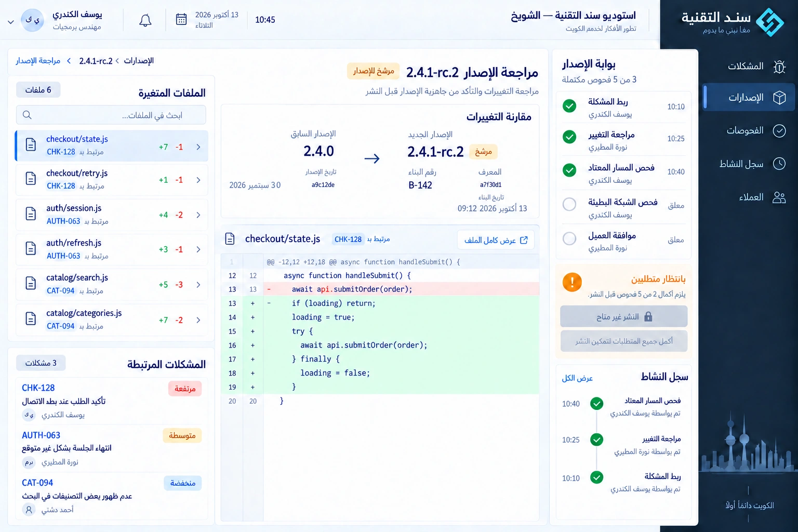Click the clock icon for سجل النشاط
This screenshot has width=798, height=532.
tap(779, 164)
